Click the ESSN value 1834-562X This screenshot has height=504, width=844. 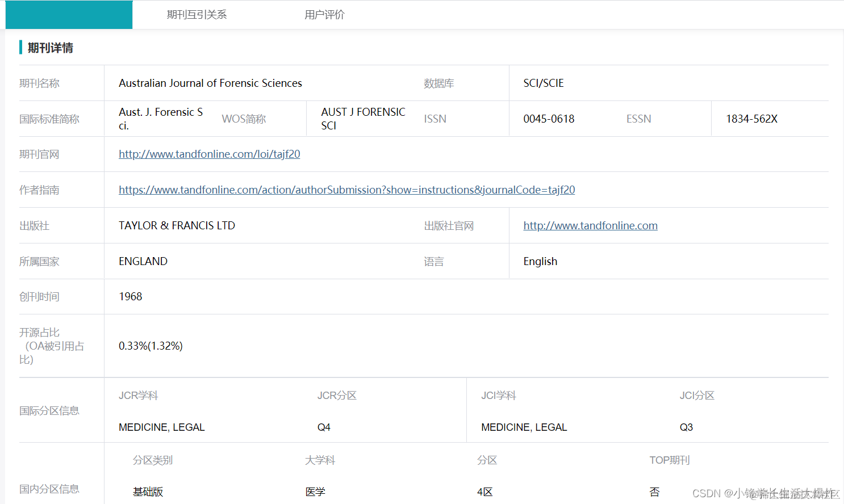[751, 119]
